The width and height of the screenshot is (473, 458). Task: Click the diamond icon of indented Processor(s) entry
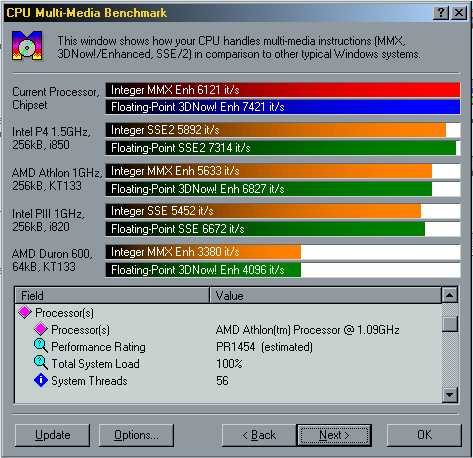coord(41,329)
